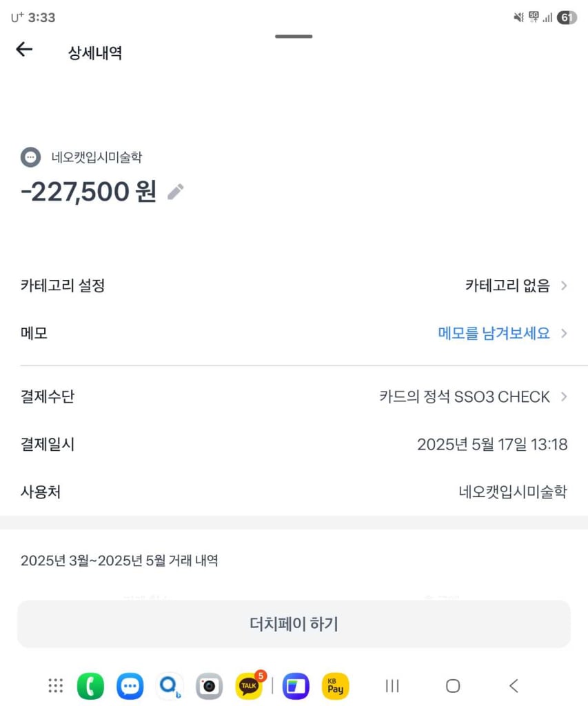Tap the 더치페이 하기 button
This screenshot has width=588, height=706.
(294, 624)
